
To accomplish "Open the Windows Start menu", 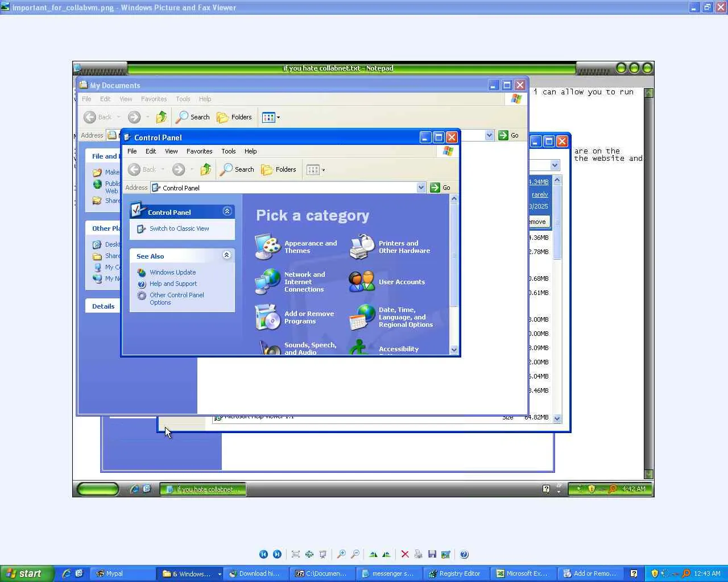I will pos(27,573).
